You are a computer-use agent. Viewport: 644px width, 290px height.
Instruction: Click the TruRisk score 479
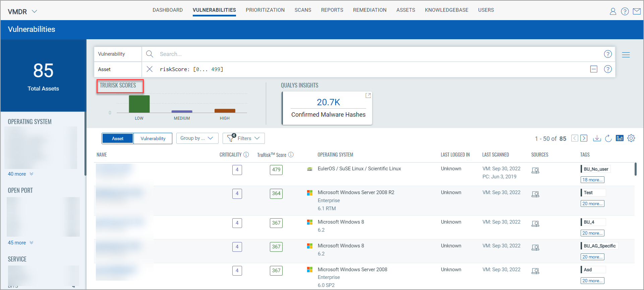(276, 170)
